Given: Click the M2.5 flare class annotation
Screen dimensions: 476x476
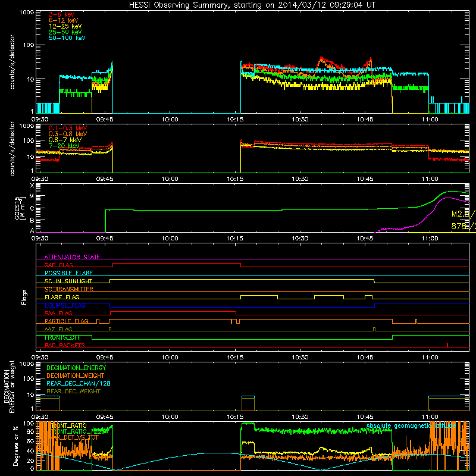Looking at the screenshot, I should coord(464,214).
